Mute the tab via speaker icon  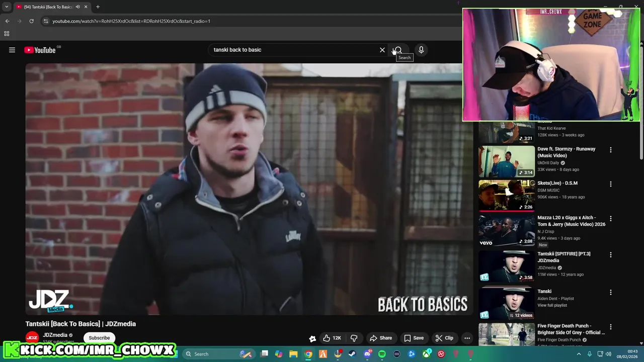coord(77,7)
